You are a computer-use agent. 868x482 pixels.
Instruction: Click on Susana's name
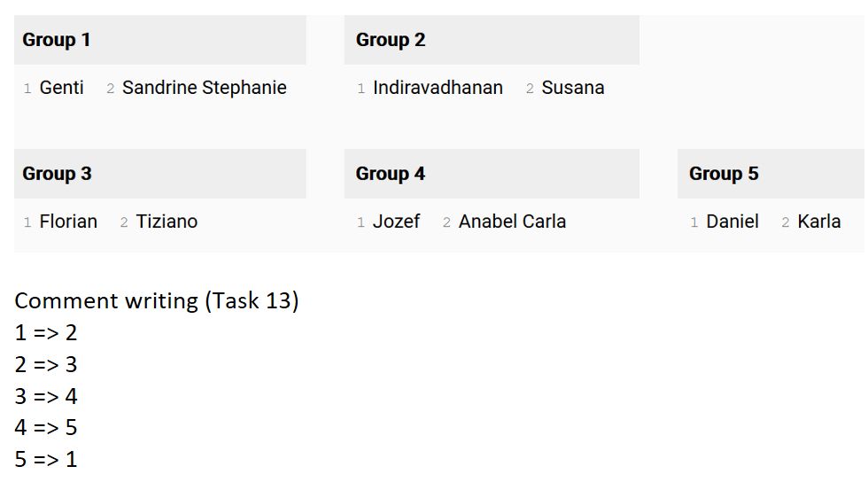click(573, 88)
